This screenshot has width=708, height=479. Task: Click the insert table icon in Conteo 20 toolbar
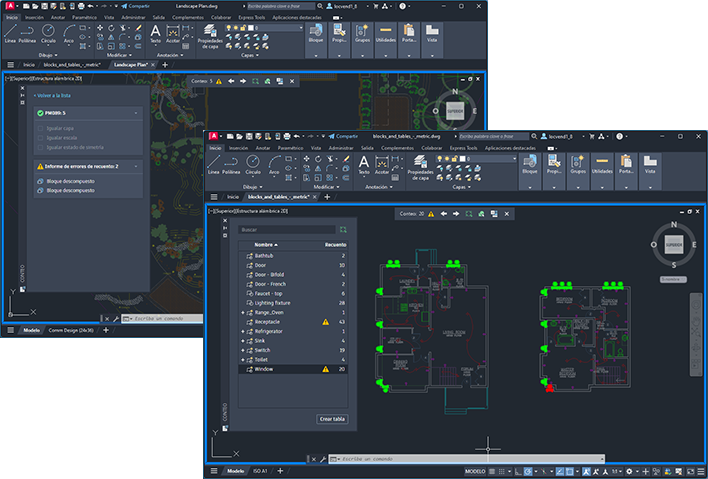494,214
